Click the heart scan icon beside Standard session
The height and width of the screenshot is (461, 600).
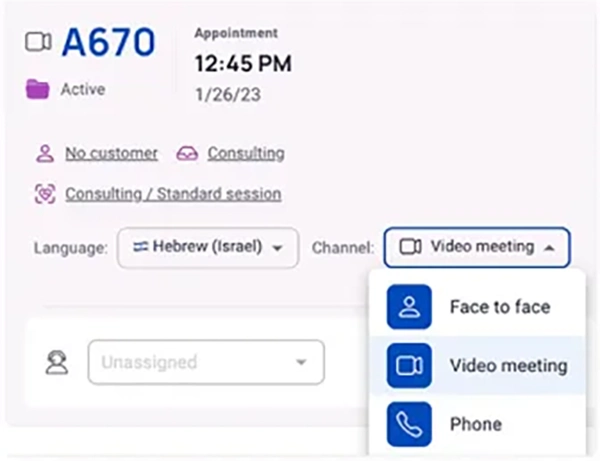click(45, 194)
